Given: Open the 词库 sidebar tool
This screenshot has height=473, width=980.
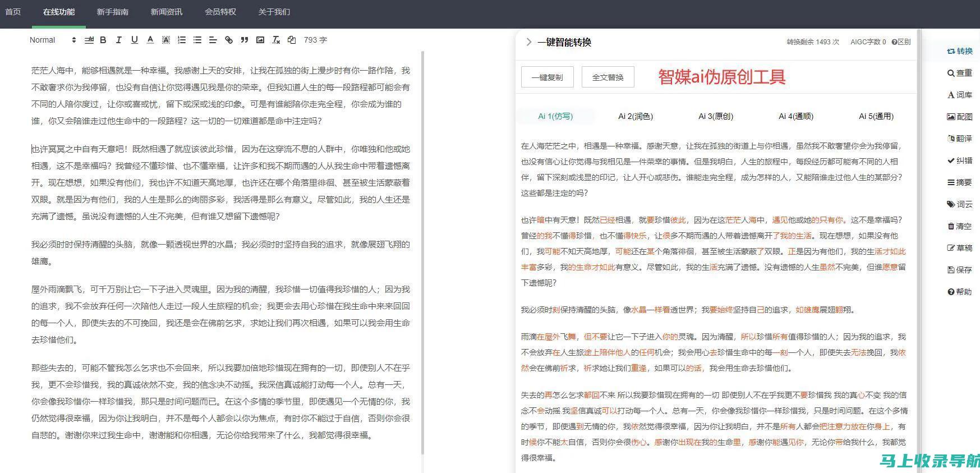Looking at the screenshot, I should 960,95.
